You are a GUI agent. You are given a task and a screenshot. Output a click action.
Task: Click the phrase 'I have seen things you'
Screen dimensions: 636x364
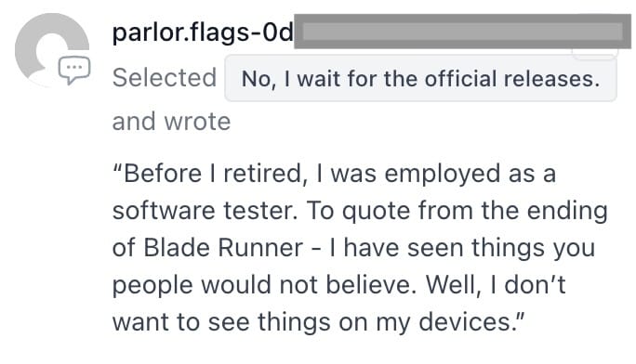462,247
